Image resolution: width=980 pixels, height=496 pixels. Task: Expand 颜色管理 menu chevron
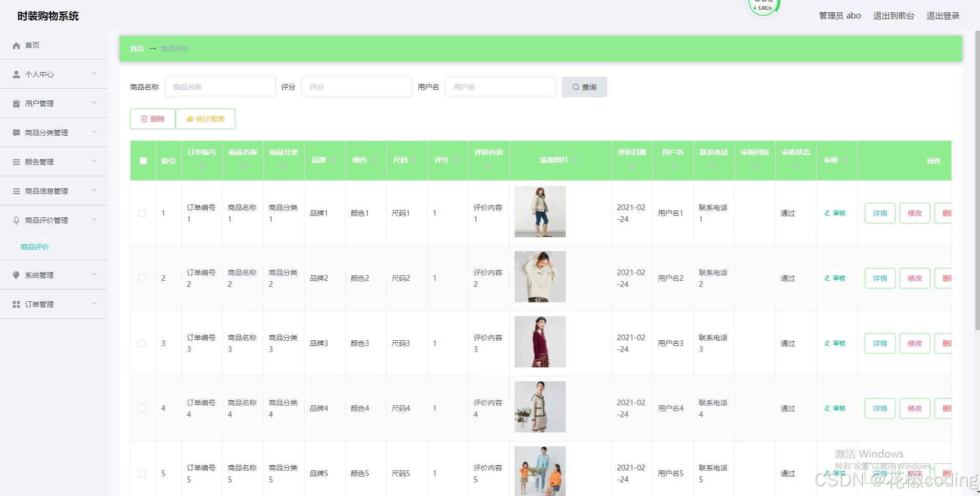(x=94, y=161)
